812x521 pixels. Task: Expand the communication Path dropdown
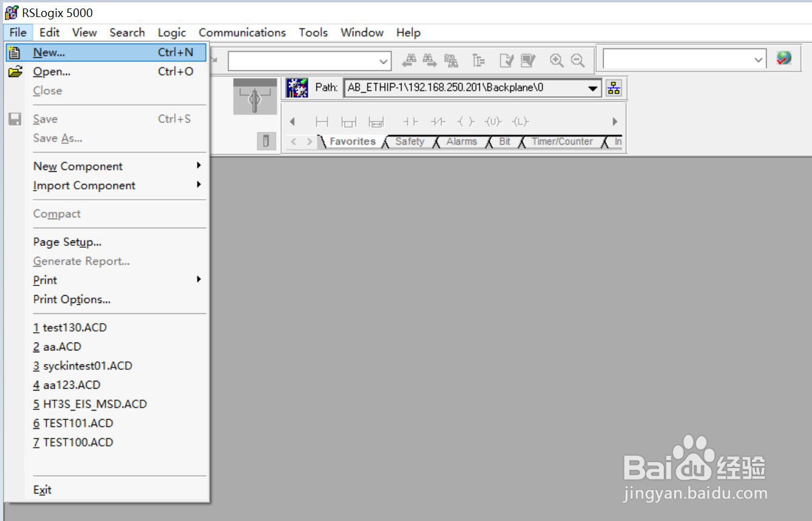click(593, 89)
